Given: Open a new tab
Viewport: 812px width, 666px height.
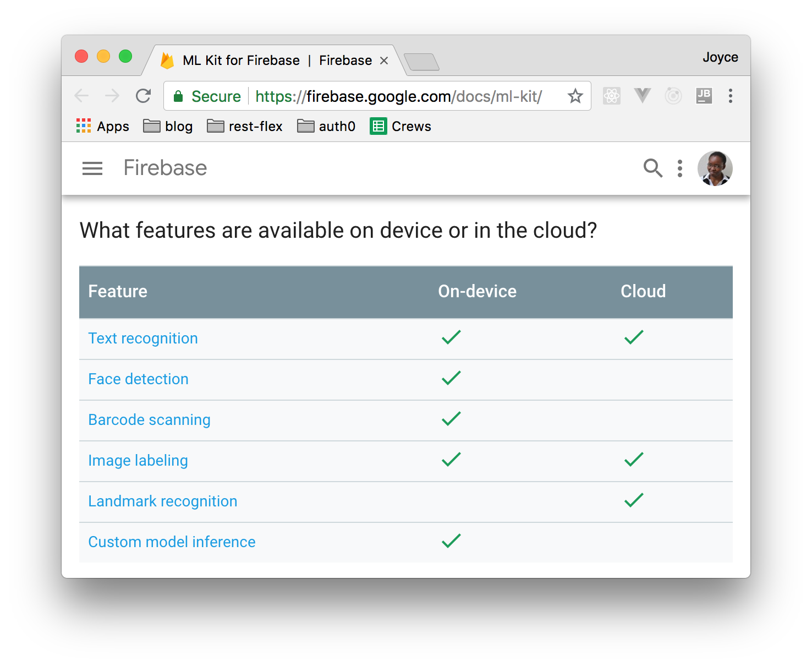Looking at the screenshot, I should click(421, 62).
